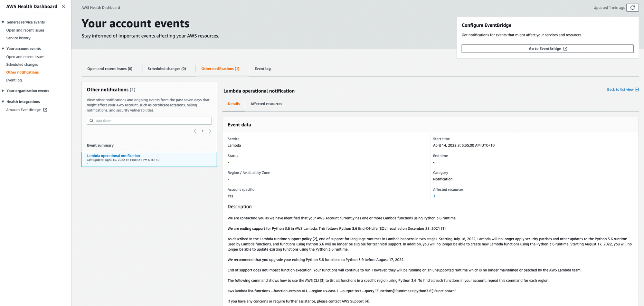Open Amazon EventBridge integration link
The height and width of the screenshot is (306, 644).
coord(24,110)
